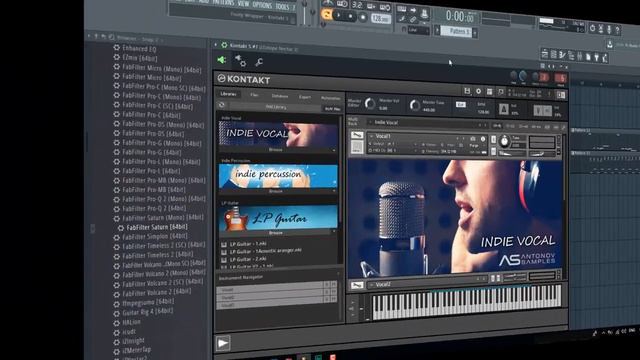Open the arrow menu left of Kontakt 5 title
The height and width of the screenshot is (360, 640).
click(216, 44)
